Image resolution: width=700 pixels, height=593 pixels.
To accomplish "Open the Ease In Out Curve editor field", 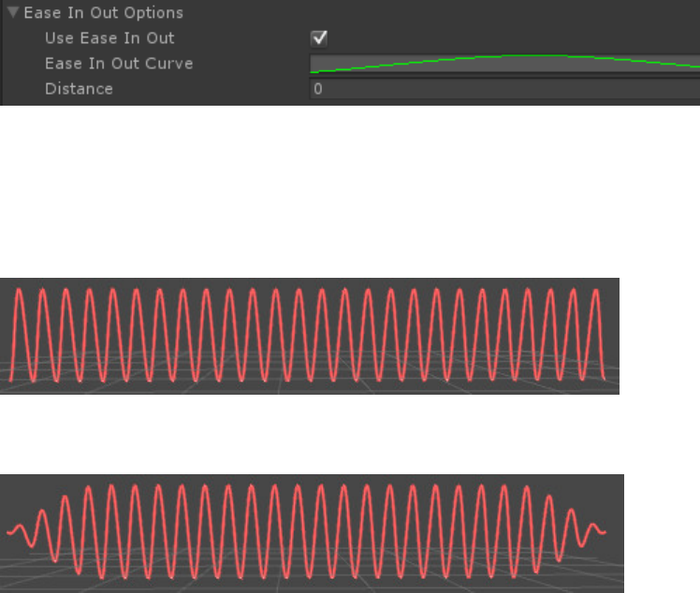I will pos(505,64).
